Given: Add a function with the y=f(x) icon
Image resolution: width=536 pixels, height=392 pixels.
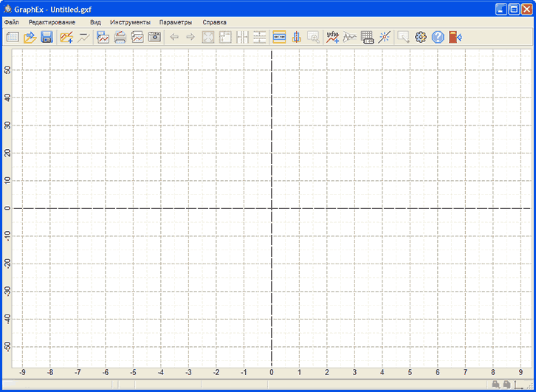Looking at the screenshot, I should [332, 37].
